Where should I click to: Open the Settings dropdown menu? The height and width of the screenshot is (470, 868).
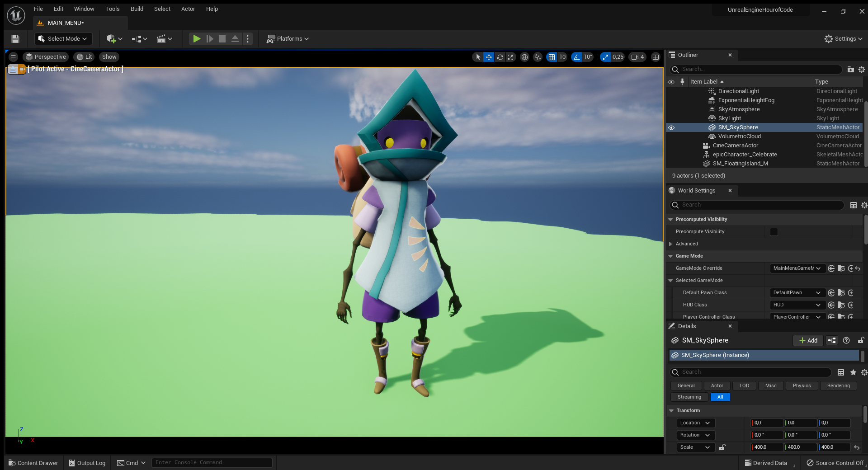click(843, 39)
